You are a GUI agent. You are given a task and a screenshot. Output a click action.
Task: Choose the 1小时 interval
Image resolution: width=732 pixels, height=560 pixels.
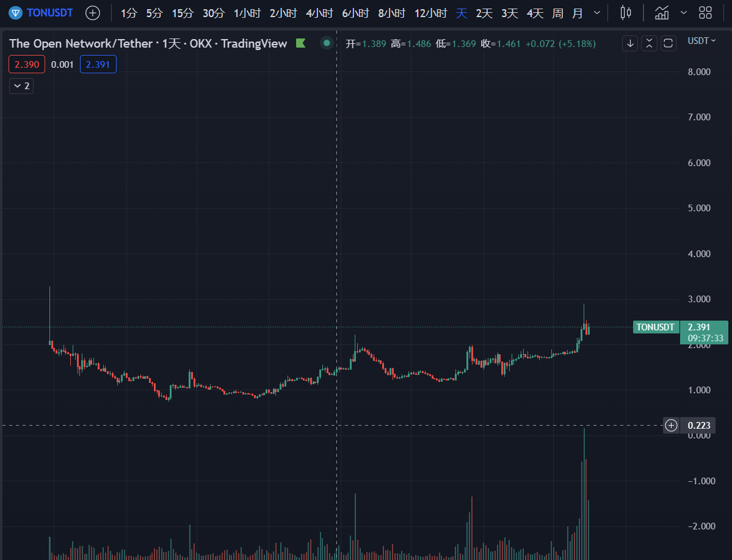[247, 13]
